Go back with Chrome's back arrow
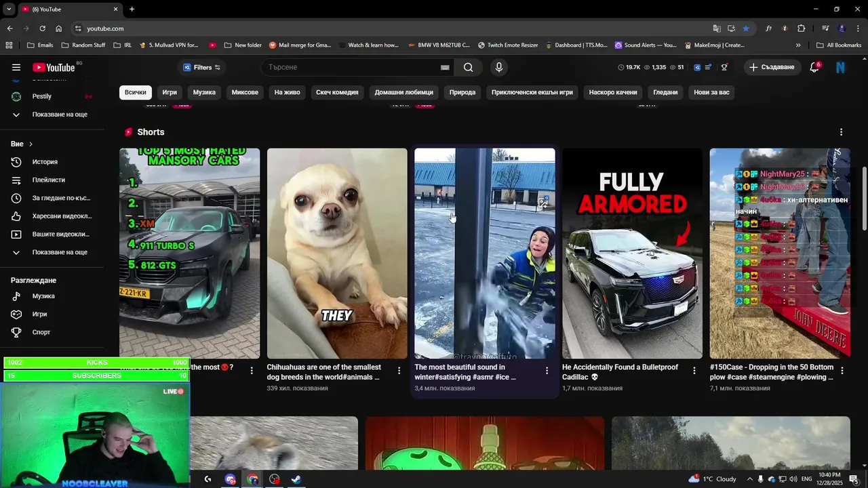The image size is (868, 488). point(9,28)
